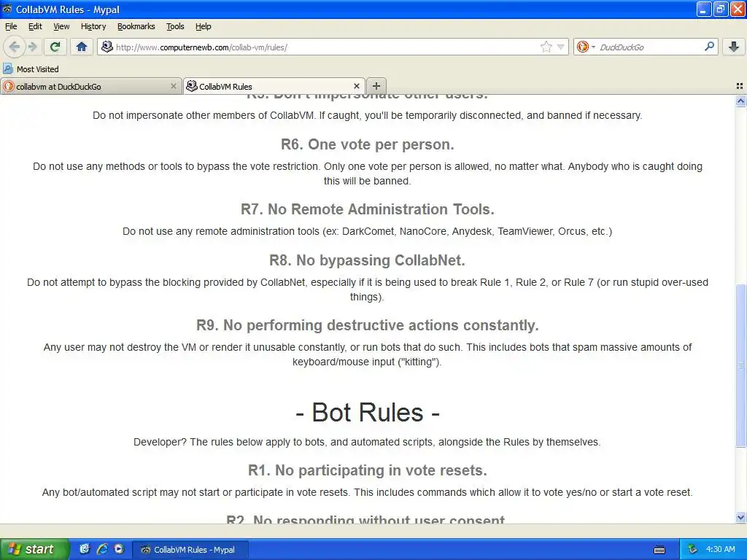Open the Downloads arrow button
This screenshot has width=747, height=560.
tap(734, 47)
